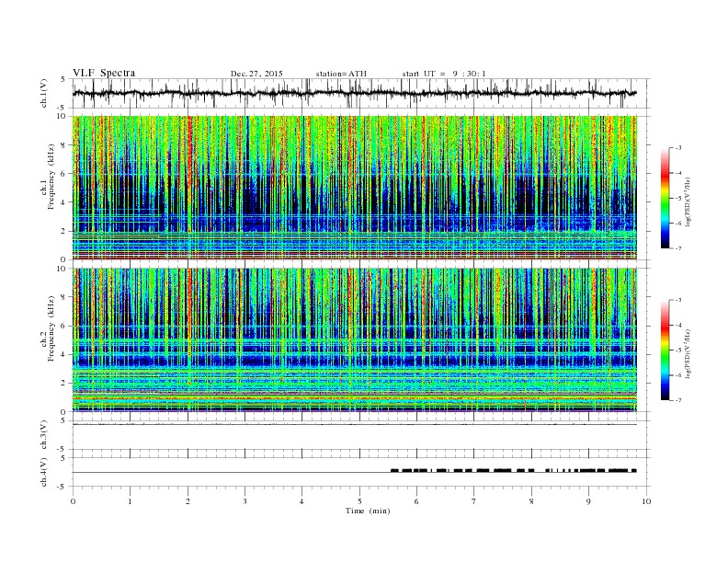Viewport: 728px width, 563px height.
Task: Click the "Time (min)" axis label
Action: (x=368, y=511)
